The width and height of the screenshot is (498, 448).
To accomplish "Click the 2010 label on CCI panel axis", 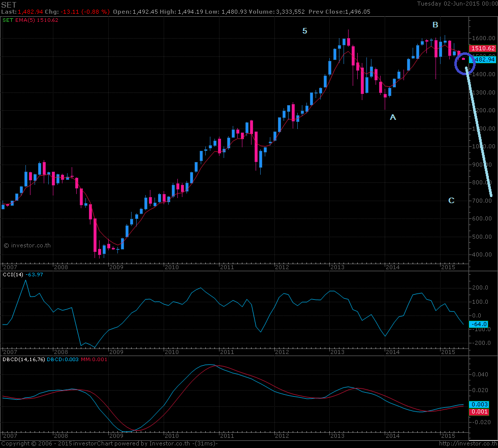I will click(x=172, y=352).
